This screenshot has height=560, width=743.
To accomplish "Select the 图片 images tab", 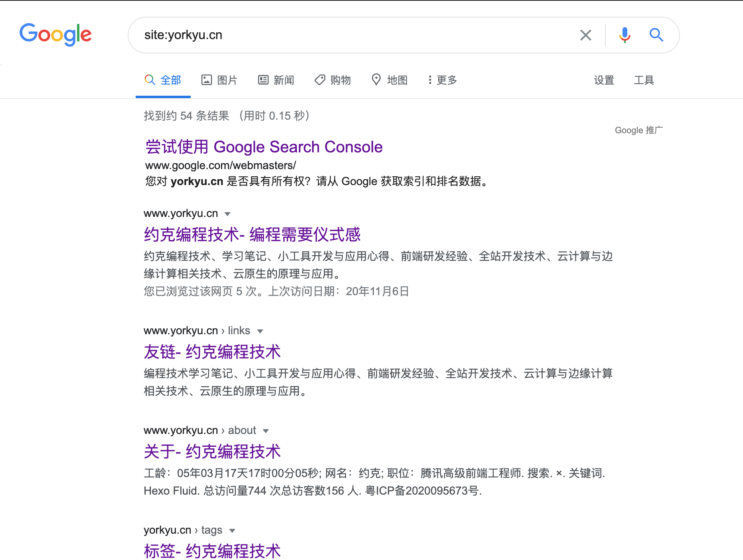I will coord(219,80).
